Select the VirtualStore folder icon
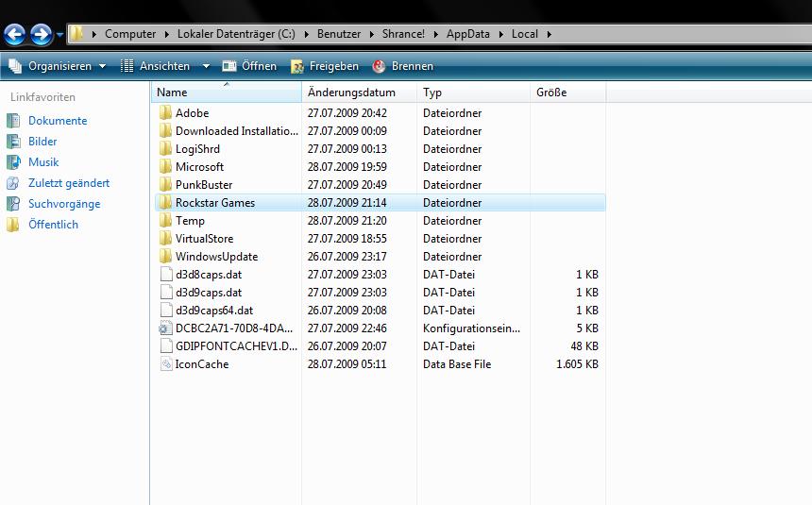 166,239
